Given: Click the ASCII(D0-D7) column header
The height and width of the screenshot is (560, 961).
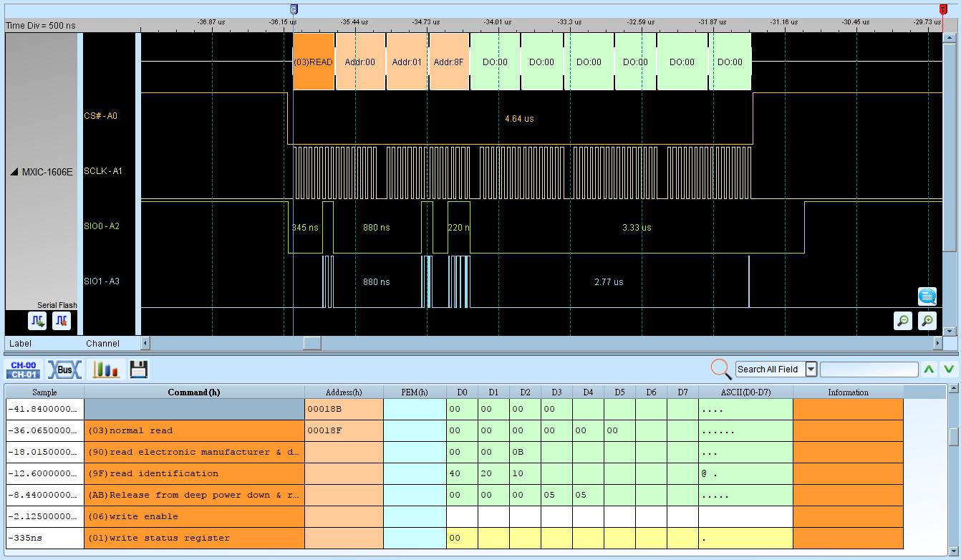Looking at the screenshot, I should click(x=745, y=392).
